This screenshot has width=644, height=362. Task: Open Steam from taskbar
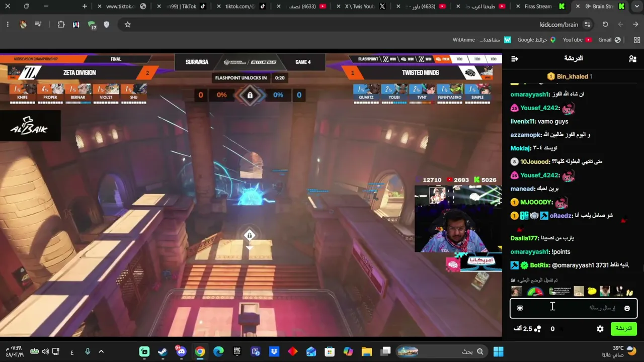coord(163,351)
